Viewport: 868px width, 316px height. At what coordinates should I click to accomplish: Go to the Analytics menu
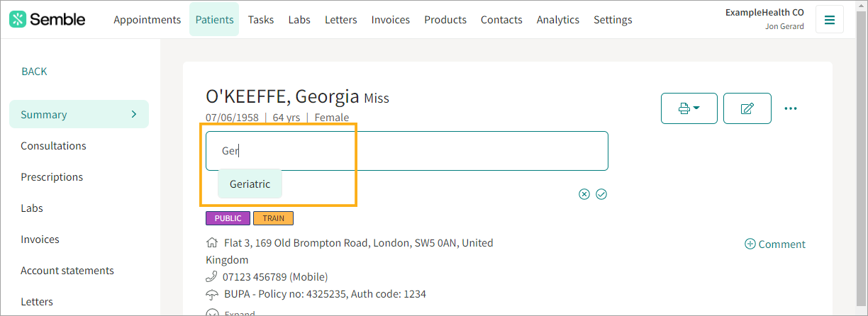pos(557,20)
